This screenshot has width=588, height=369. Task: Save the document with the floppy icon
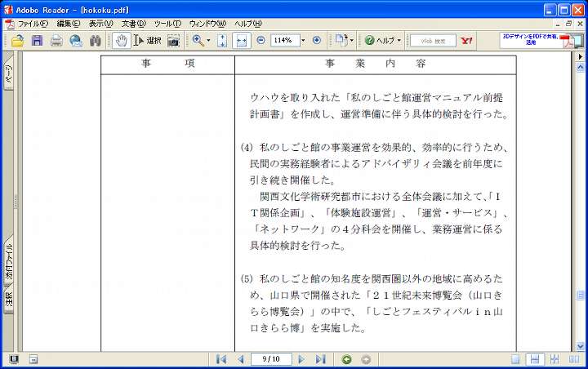(37, 40)
